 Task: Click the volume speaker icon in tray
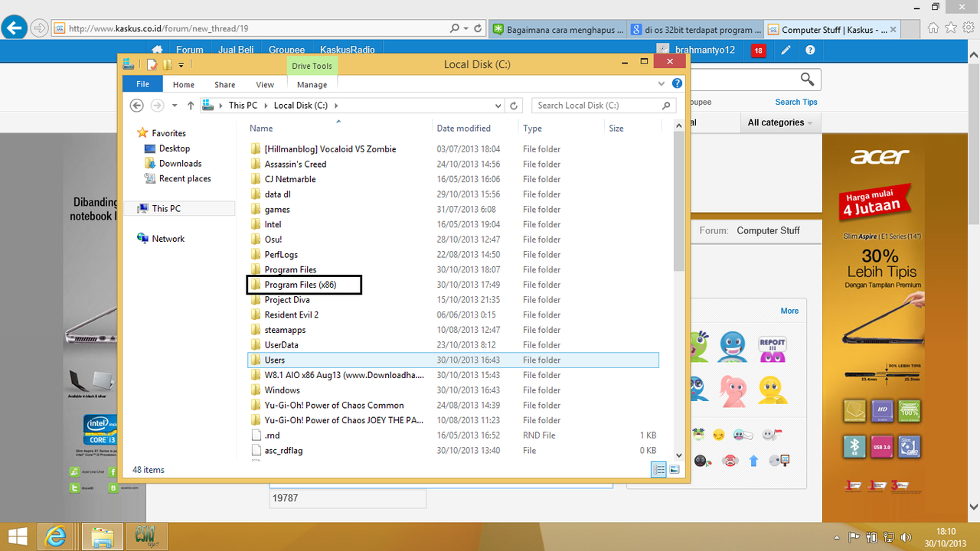(907, 536)
